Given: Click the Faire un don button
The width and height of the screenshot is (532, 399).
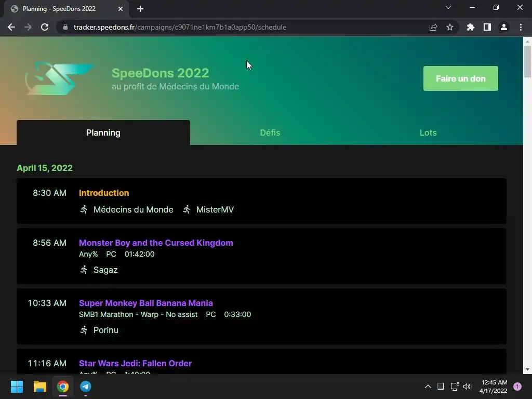Looking at the screenshot, I should click(460, 78).
